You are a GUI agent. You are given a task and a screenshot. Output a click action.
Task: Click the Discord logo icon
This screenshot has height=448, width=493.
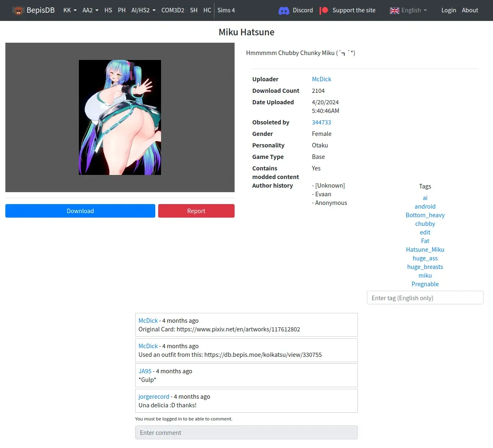[x=284, y=11]
